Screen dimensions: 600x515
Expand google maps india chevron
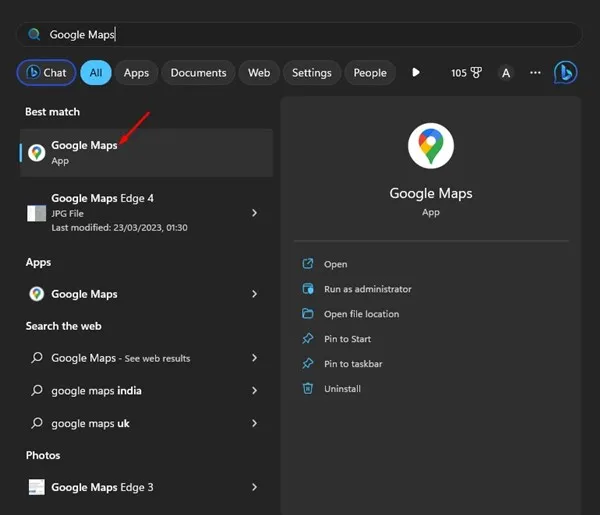click(x=254, y=391)
